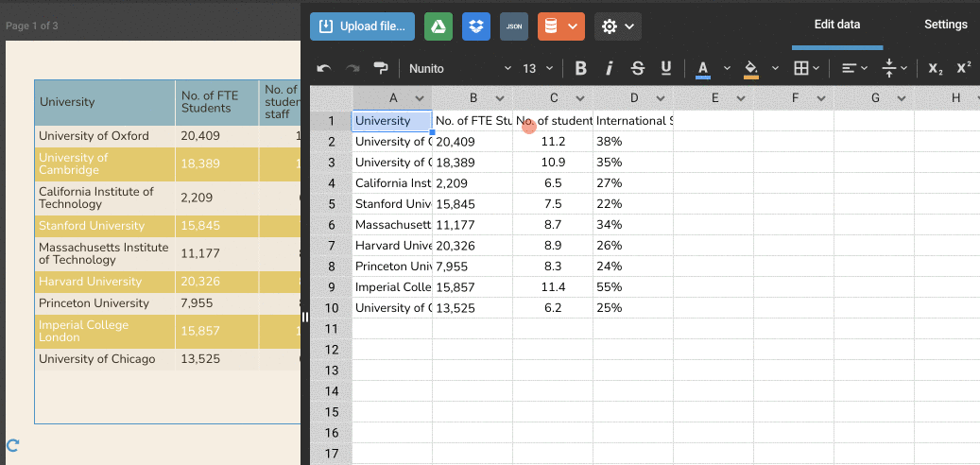The height and width of the screenshot is (465, 980).
Task: Select cell A1 containing University
Action: (392, 121)
